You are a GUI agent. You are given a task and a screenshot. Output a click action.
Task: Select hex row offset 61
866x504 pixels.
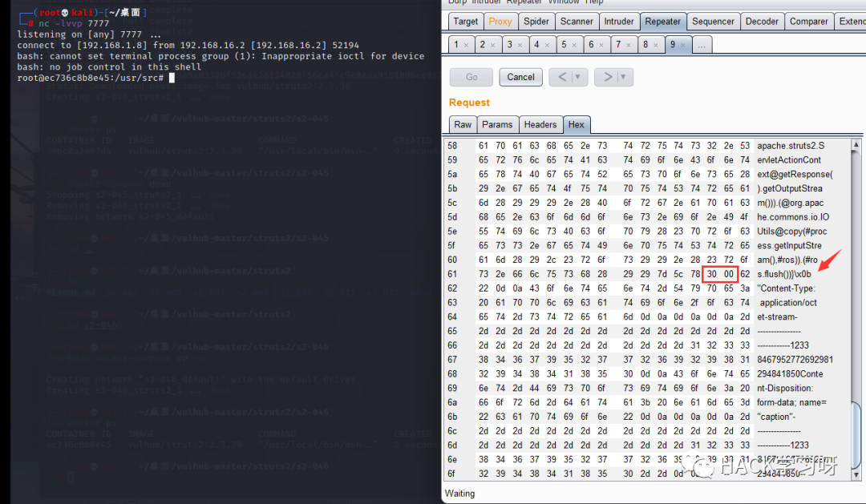[452, 274]
